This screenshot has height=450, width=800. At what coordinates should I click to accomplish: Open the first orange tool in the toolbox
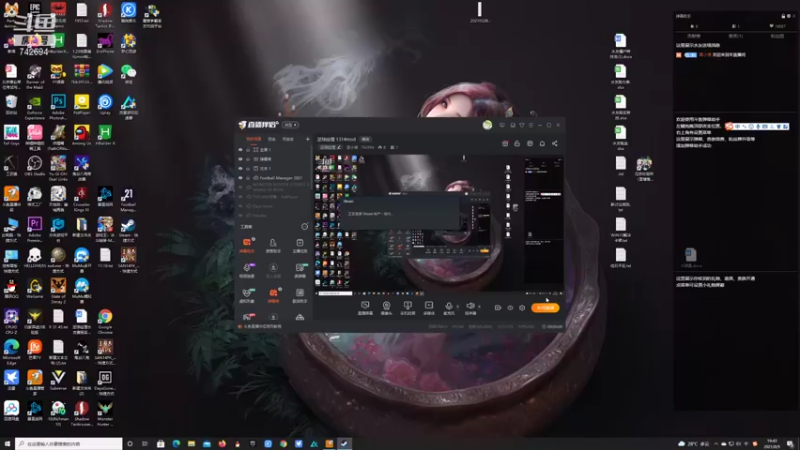pos(247,245)
